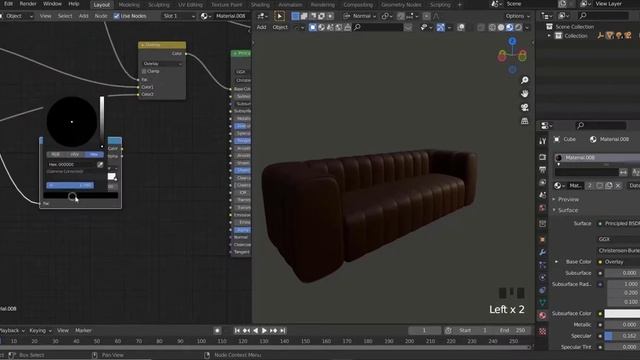Screen dimensions: 640x360
Task: Switch to the Modeling workspace tab
Action: click(x=129, y=4)
